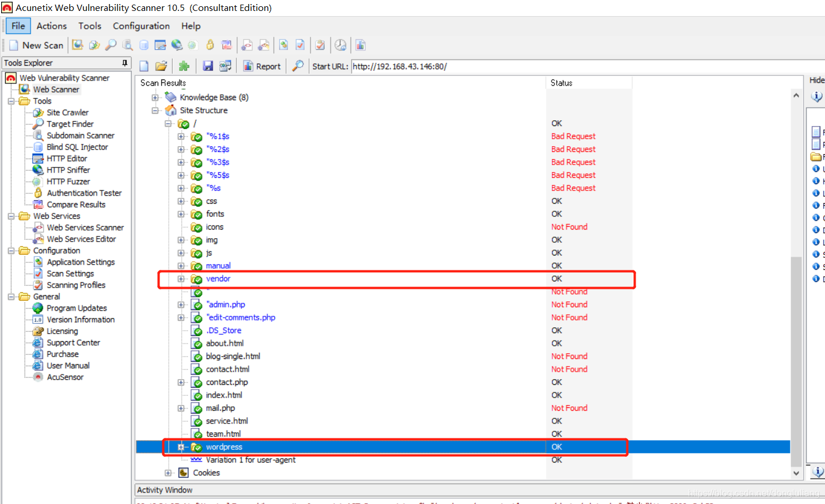Collapse the Tools folder in Tools Explorer

coord(11,101)
